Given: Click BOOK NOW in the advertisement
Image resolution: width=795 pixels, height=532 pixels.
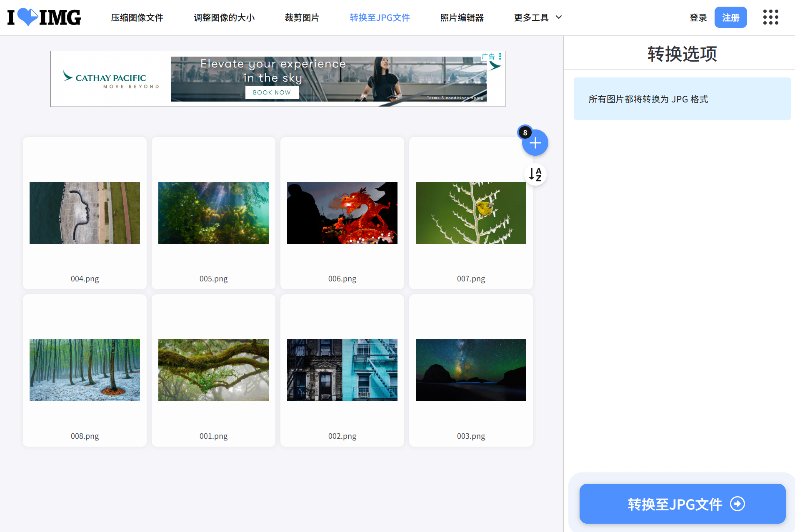Looking at the screenshot, I should point(272,92).
